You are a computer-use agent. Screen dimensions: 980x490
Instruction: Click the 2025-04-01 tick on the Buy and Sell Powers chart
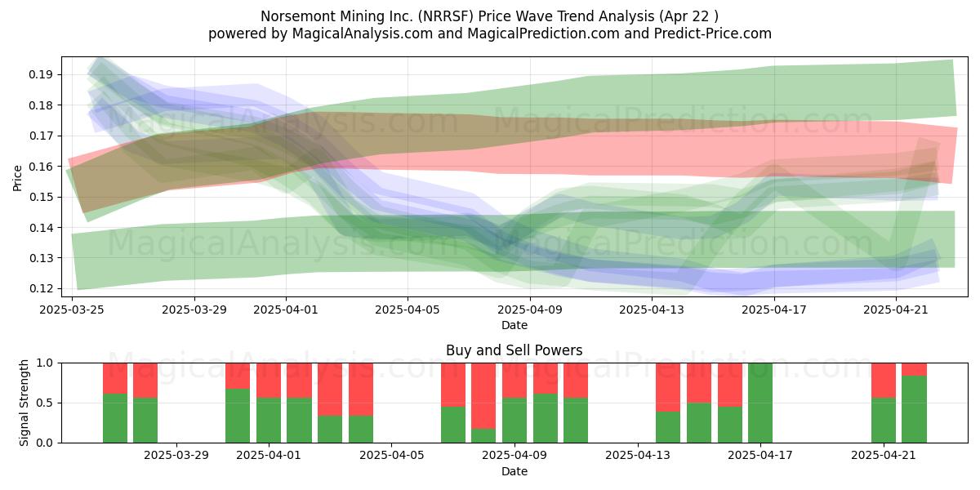pos(269,456)
